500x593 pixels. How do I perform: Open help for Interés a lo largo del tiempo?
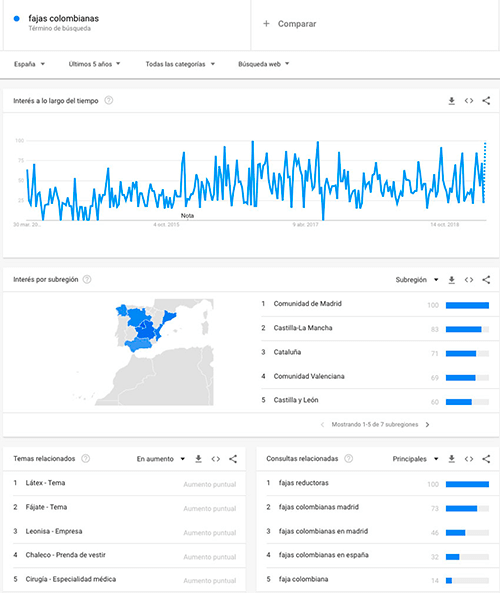click(109, 101)
